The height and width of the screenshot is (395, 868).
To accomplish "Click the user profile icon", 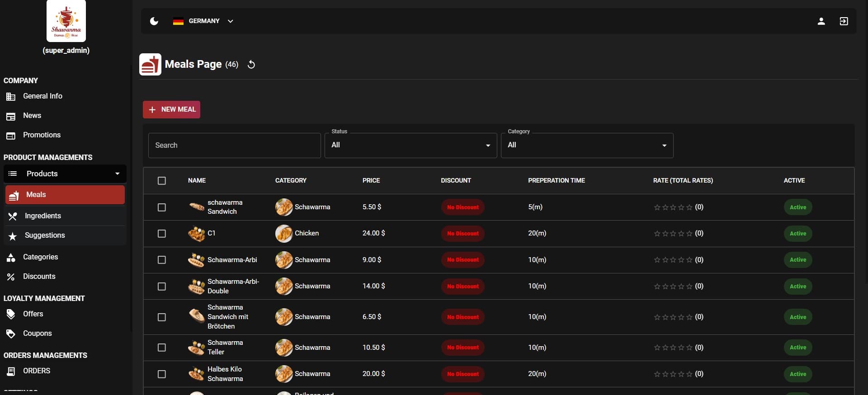I will (x=821, y=21).
